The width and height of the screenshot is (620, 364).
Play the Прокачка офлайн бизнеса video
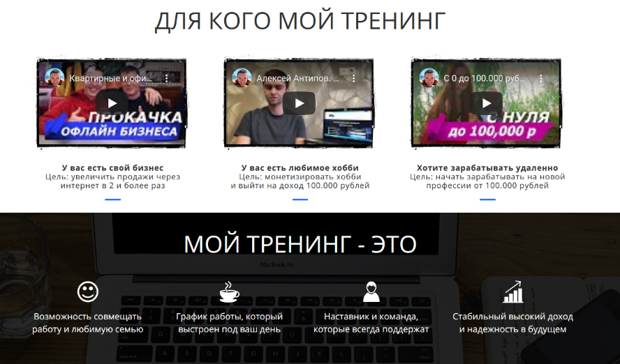tap(112, 103)
